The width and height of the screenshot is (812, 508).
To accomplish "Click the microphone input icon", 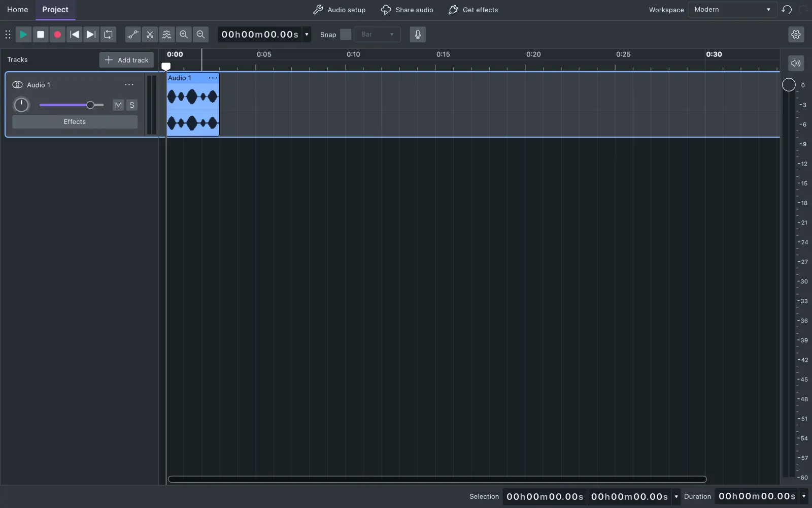I will coord(418,35).
